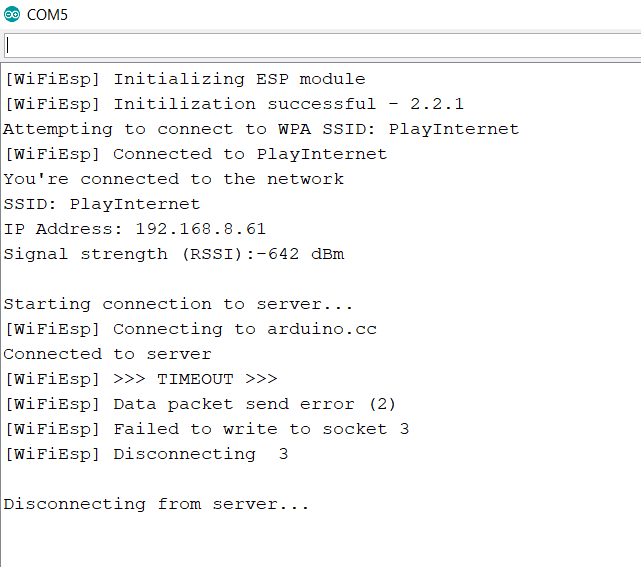
Task: Click the 'Attempting to connect to WPA SSID' line
Action: coord(261,130)
